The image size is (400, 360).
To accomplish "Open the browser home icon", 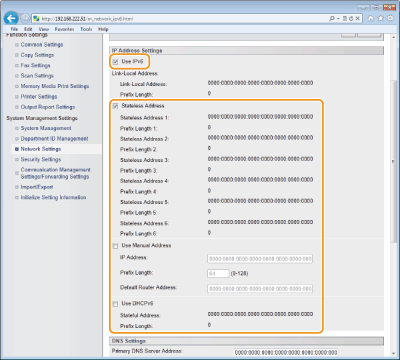I will [371, 19].
